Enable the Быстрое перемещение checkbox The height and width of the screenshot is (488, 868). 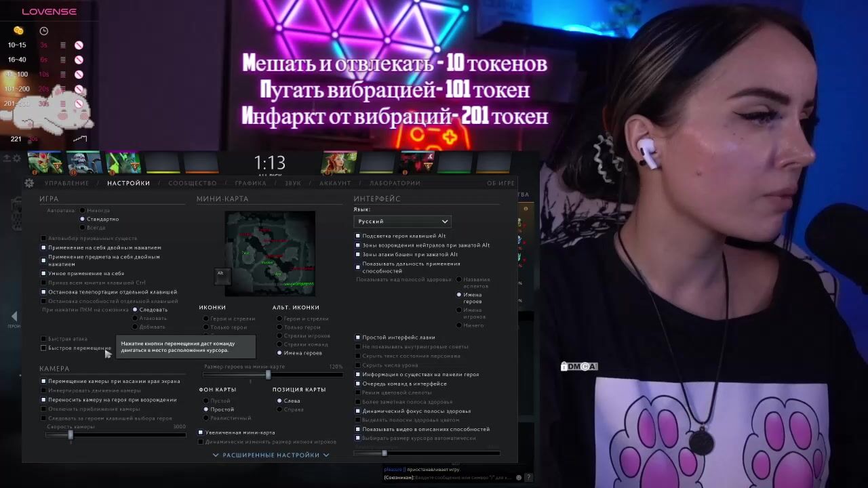click(44, 348)
